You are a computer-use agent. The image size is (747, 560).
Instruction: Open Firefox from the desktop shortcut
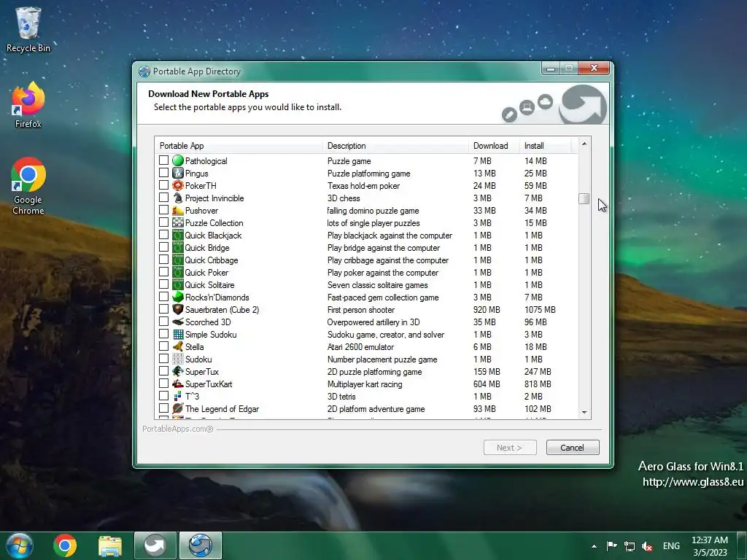tap(28, 105)
